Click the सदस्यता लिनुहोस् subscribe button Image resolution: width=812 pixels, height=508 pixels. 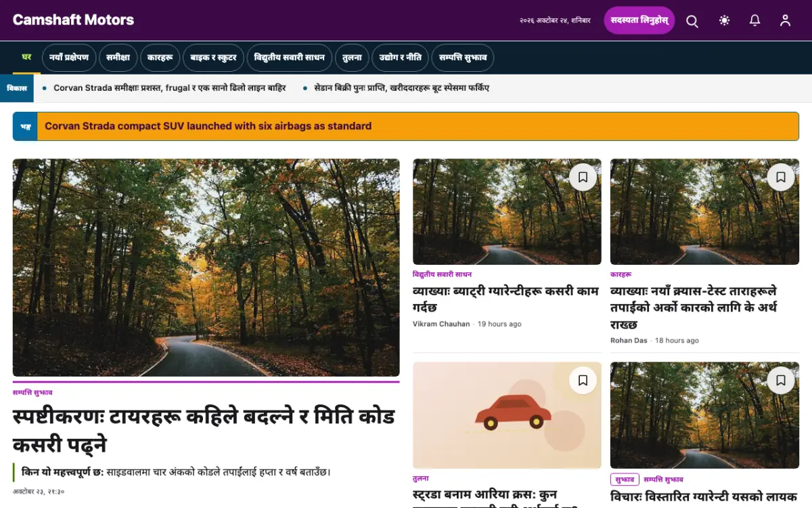click(x=639, y=20)
